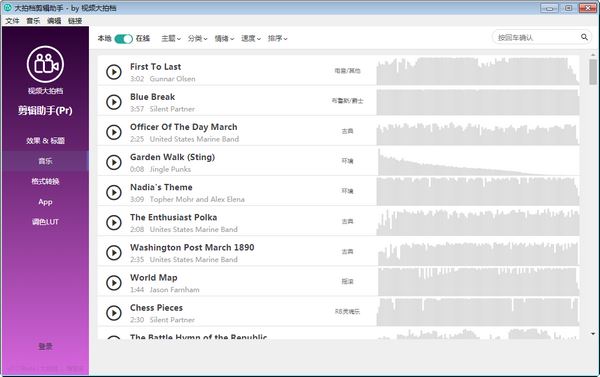Expand the 速度 tempo dropdown
The height and width of the screenshot is (377, 600).
251,38
